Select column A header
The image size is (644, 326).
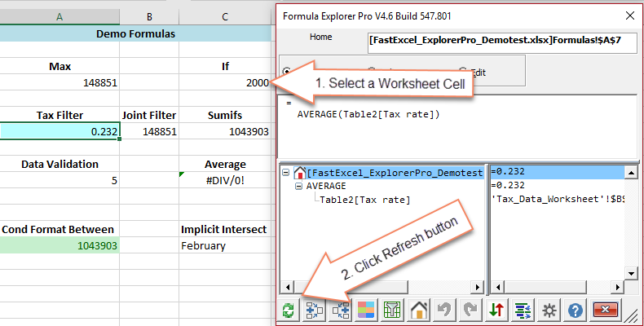click(60, 17)
